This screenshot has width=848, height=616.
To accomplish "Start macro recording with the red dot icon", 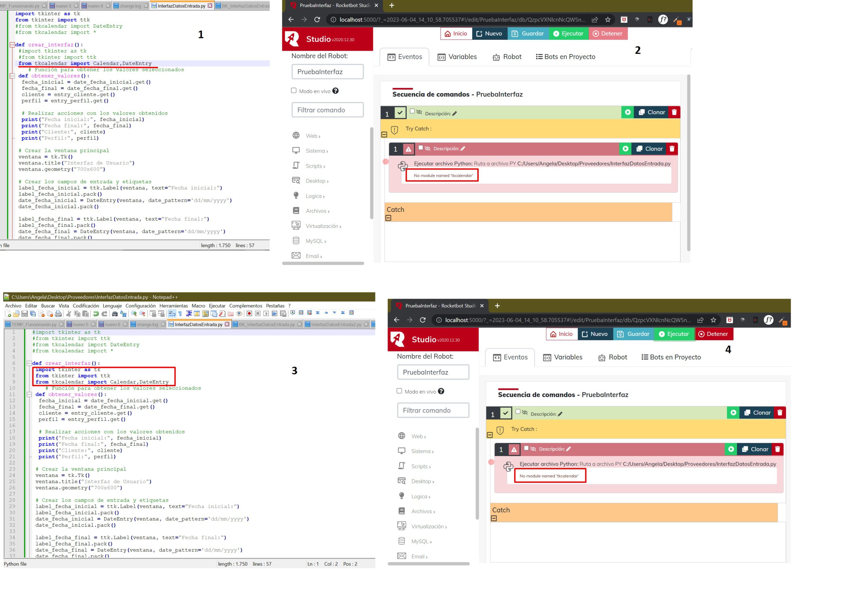I will click(x=249, y=314).
